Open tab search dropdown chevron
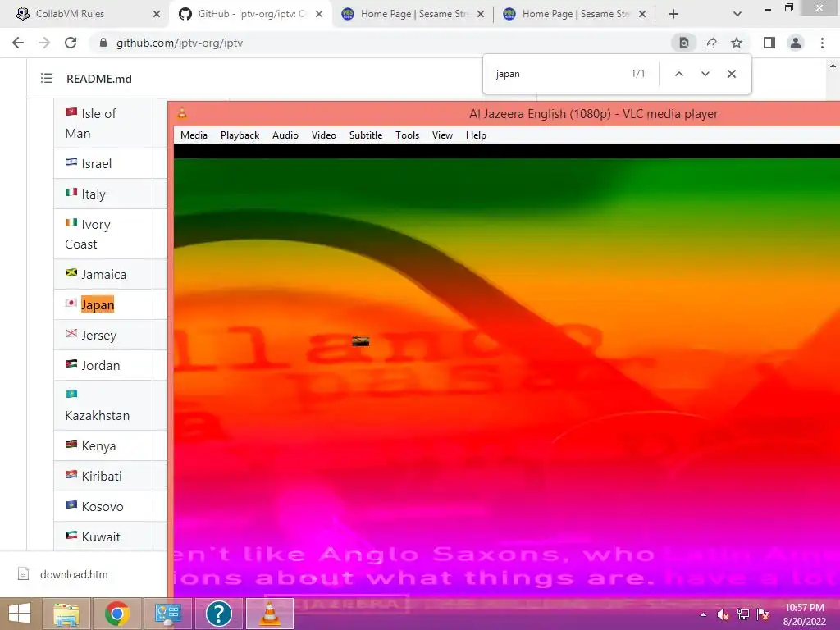This screenshot has height=630, width=840. tap(737, 14)
